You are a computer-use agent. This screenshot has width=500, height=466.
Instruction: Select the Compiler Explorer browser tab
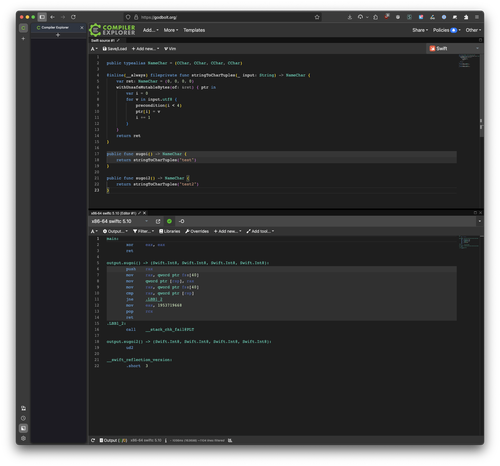click(x=58, y=28)
